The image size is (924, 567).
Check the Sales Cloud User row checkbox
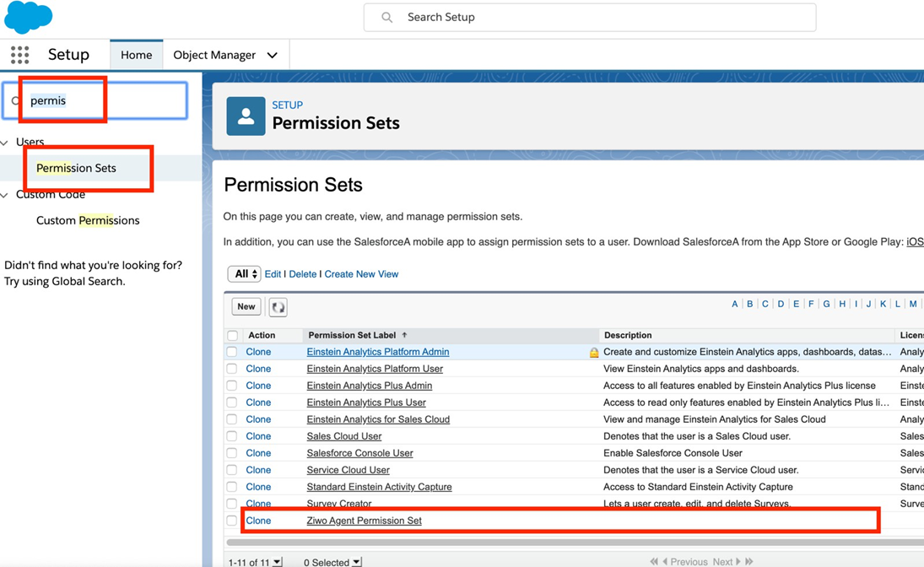232,436
